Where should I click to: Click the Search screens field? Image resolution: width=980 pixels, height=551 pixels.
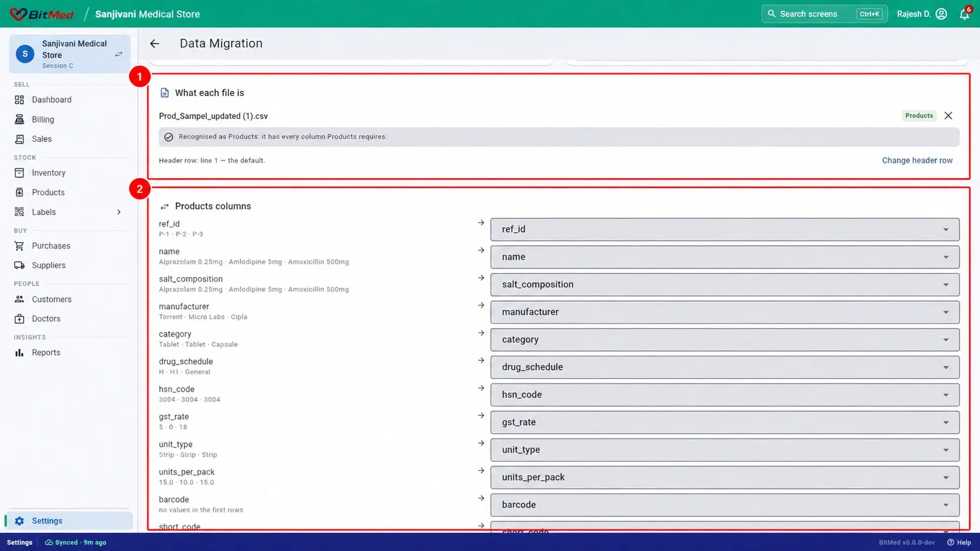click(x=824, y=14)
